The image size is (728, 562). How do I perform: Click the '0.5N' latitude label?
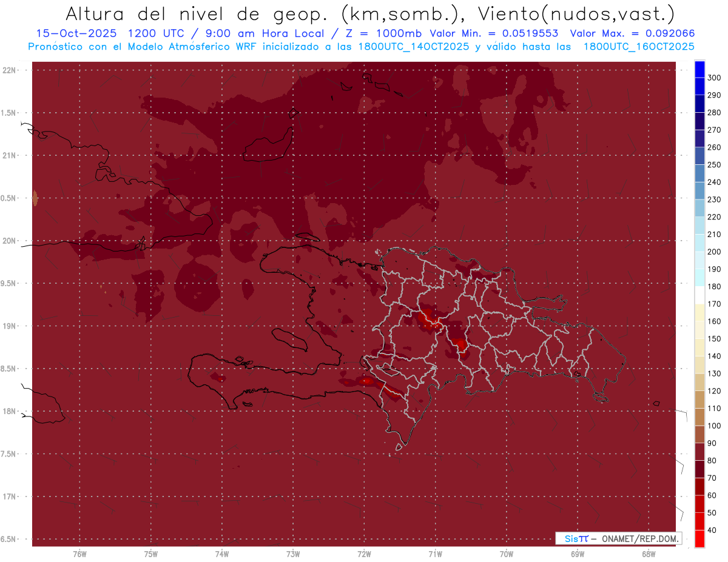point(9,198)
